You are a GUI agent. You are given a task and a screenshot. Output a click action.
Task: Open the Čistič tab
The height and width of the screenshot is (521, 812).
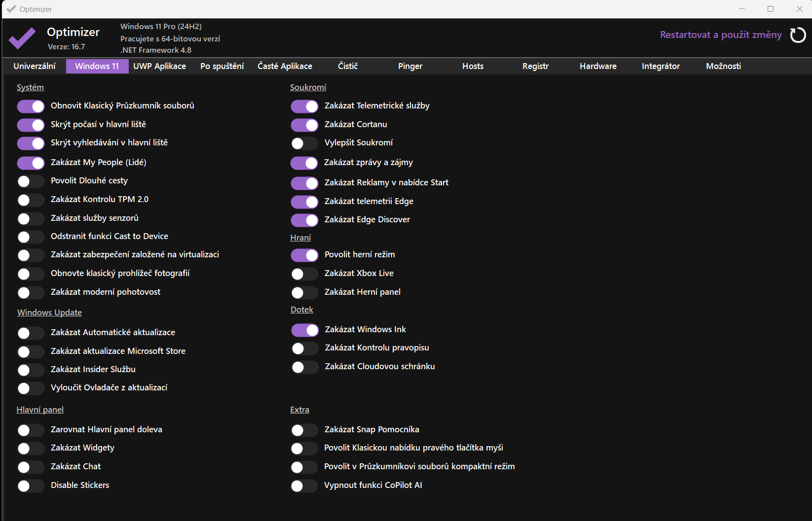[x=348, y=66]
